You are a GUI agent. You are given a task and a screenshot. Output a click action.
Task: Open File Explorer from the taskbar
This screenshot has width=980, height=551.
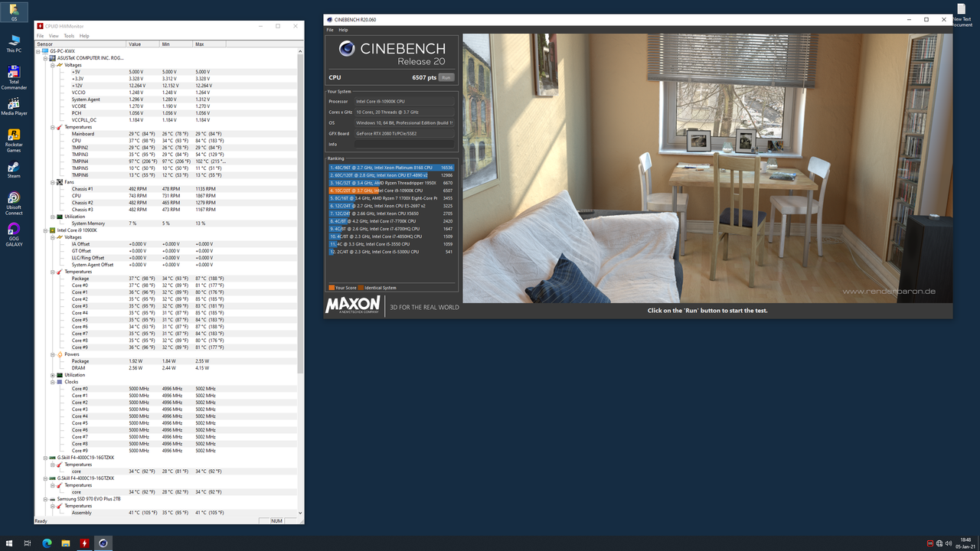(x=65, y=543)
